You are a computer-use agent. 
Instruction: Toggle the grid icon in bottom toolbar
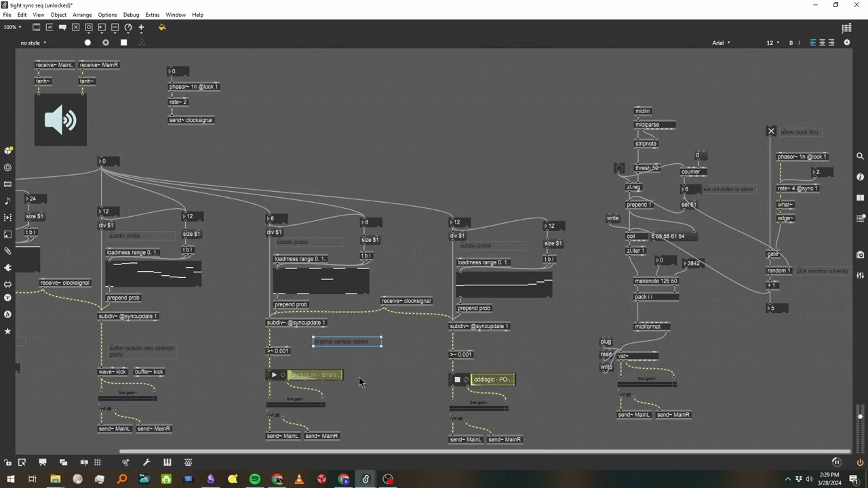tap(98, 462)
